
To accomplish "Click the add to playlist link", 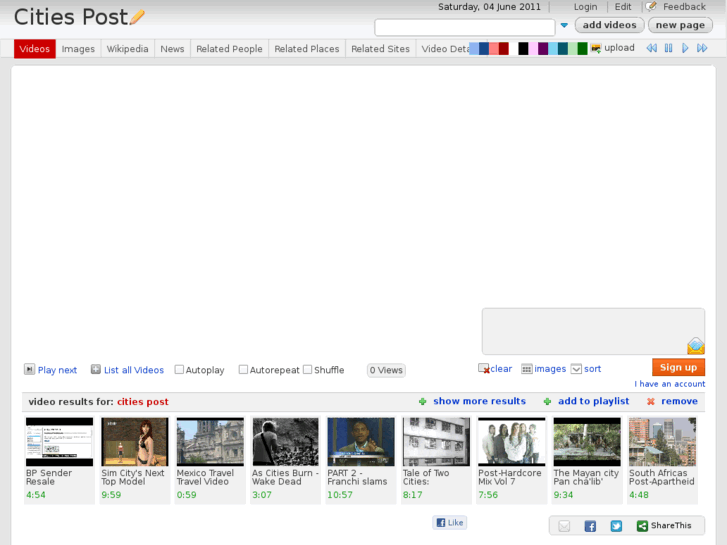I will tap(593, 401).
